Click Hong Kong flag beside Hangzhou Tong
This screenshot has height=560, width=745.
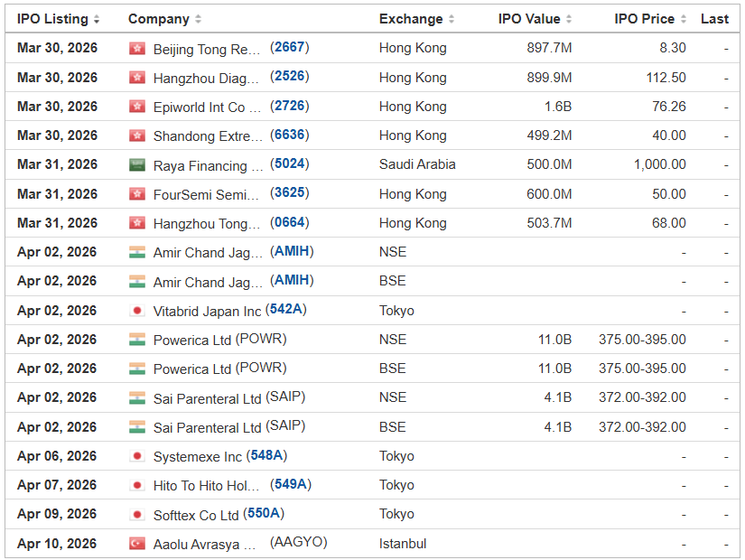pyautogui.click(x=137, y=223)
